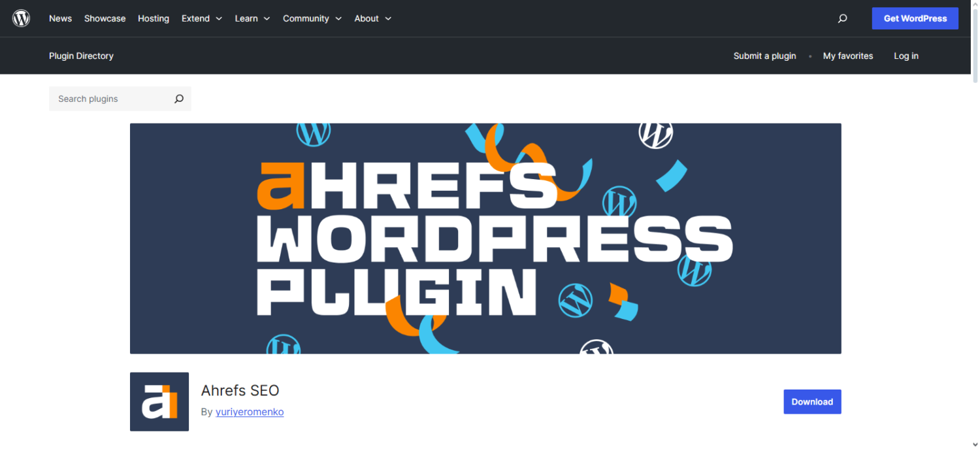Click the Ahrefs SEO plugin icon
The height and width of the screenshot is (449, 980).
tap(159, 401)
